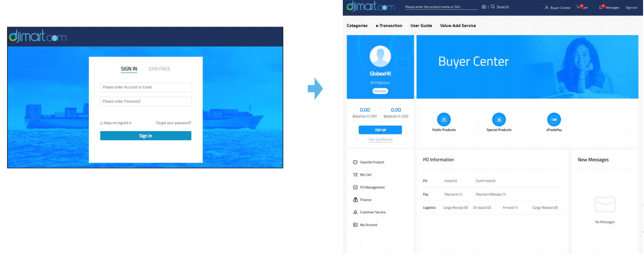Click the camera image-search icon in the search bar
This screenshot has height=254, width=644.
[x=483, y=7]
